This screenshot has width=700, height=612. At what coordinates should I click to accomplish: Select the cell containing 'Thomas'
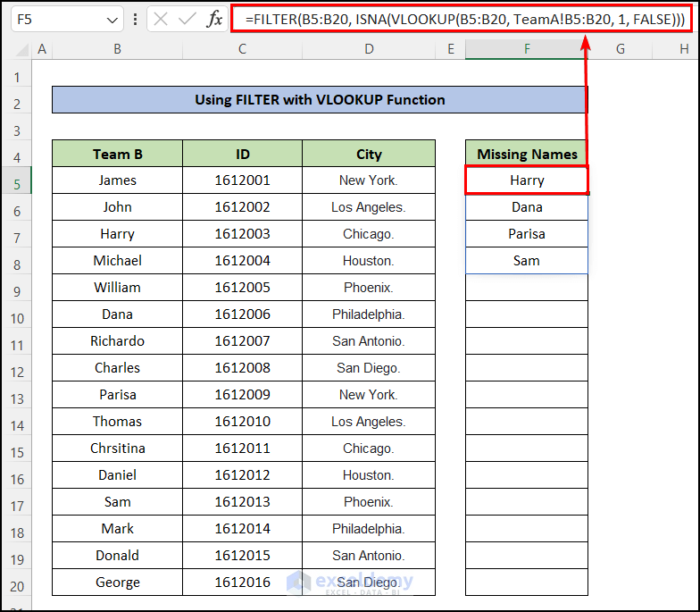[x=118, y=422]
